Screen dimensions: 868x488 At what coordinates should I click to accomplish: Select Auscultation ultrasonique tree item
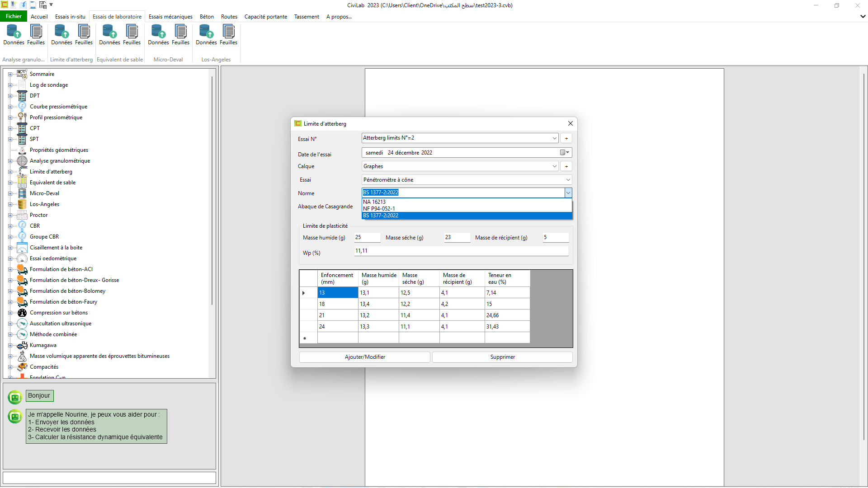[x=61, y=324]
